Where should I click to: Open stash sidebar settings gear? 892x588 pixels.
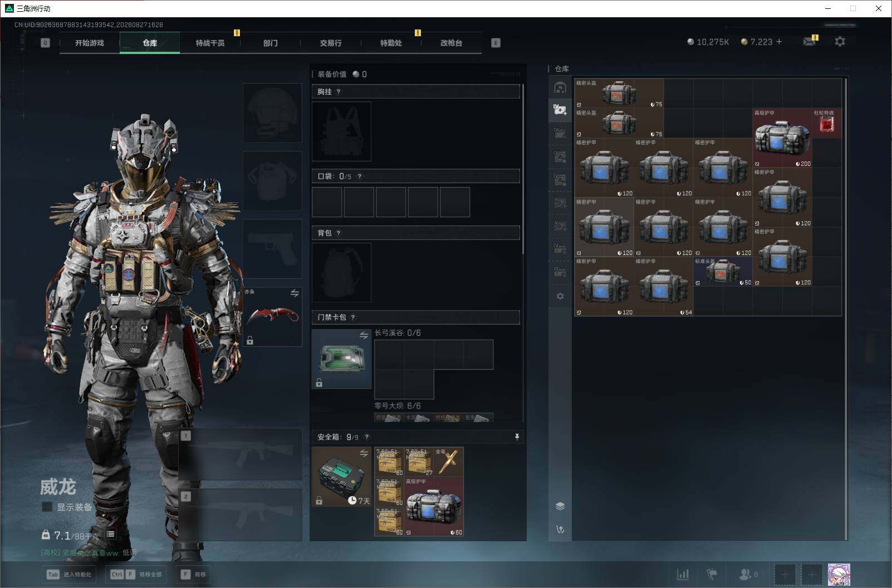click(560, 296)
